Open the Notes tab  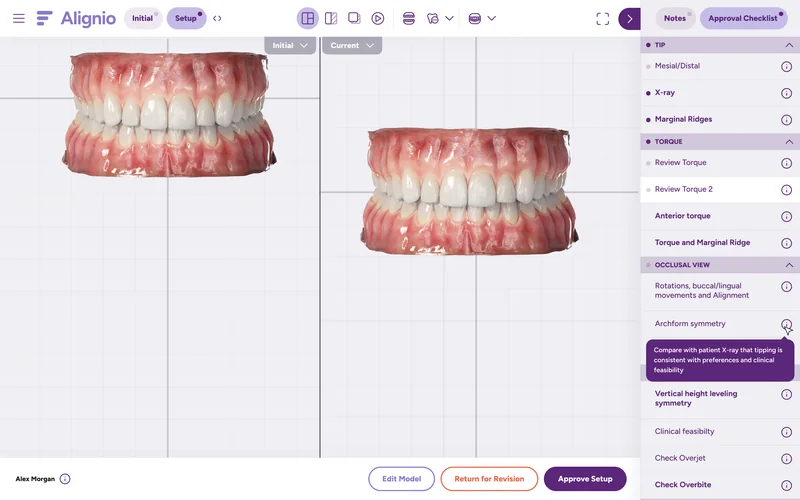[675, 18]
